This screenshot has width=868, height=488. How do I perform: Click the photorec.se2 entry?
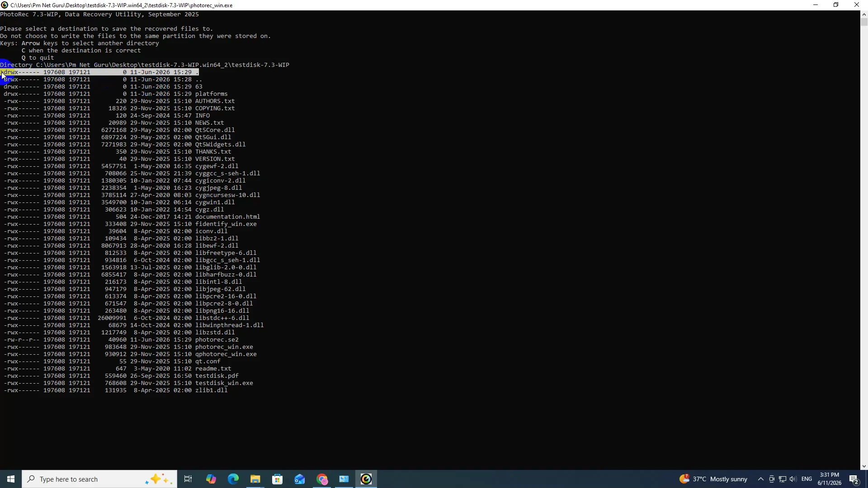click(x=121, y=340)
